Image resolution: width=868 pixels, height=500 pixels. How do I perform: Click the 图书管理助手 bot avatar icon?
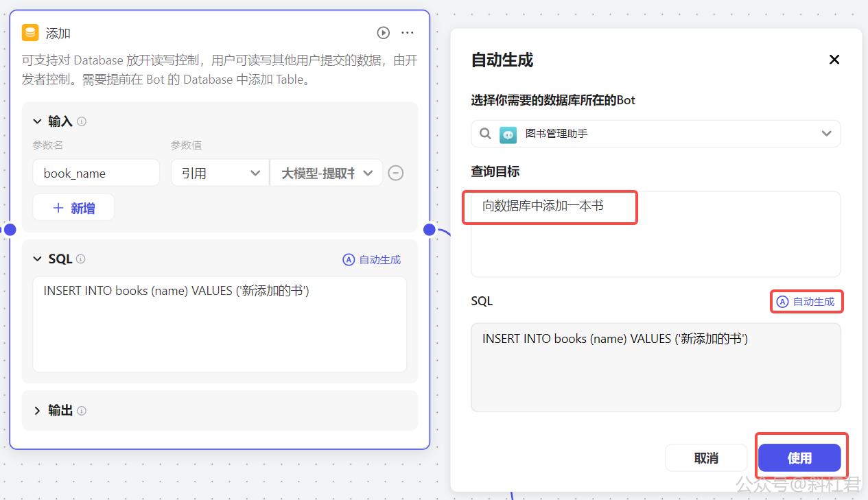pos(508,134)
